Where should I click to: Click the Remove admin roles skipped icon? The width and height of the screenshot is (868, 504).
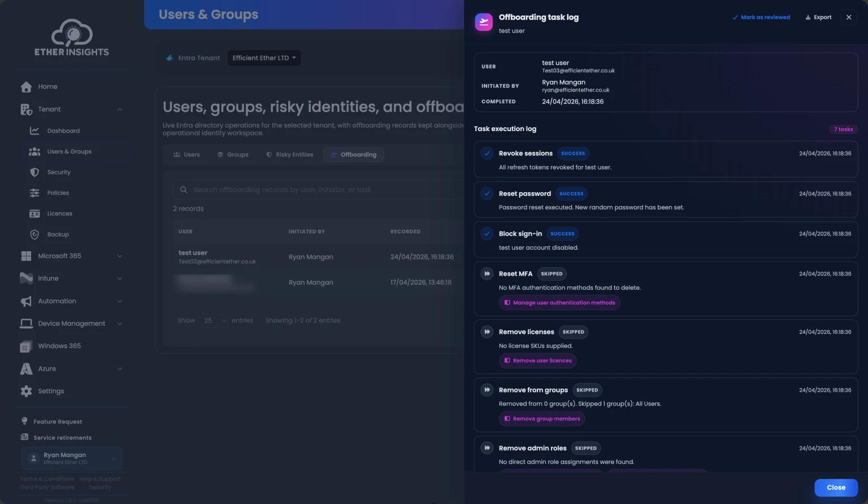(x=487, y=448)
